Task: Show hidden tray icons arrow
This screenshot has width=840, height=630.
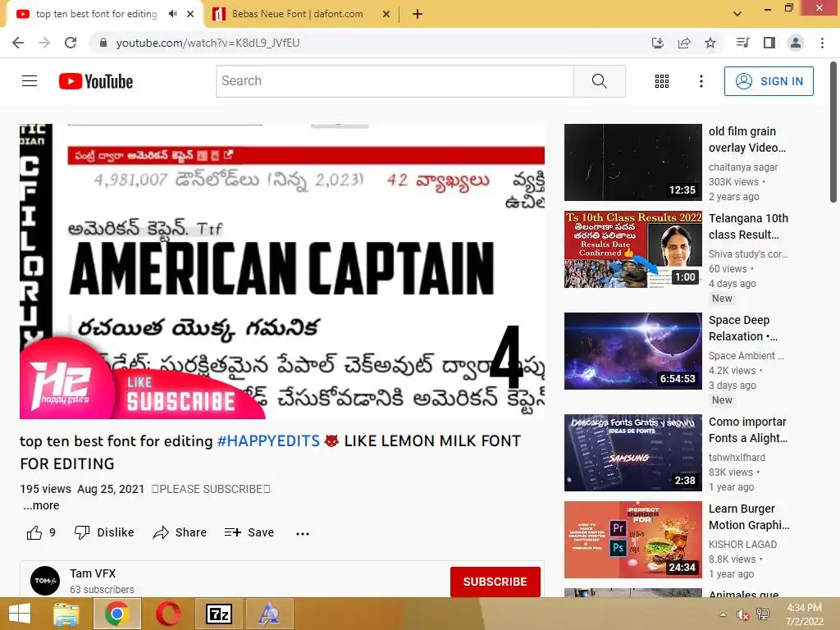Action: (724, 614)
